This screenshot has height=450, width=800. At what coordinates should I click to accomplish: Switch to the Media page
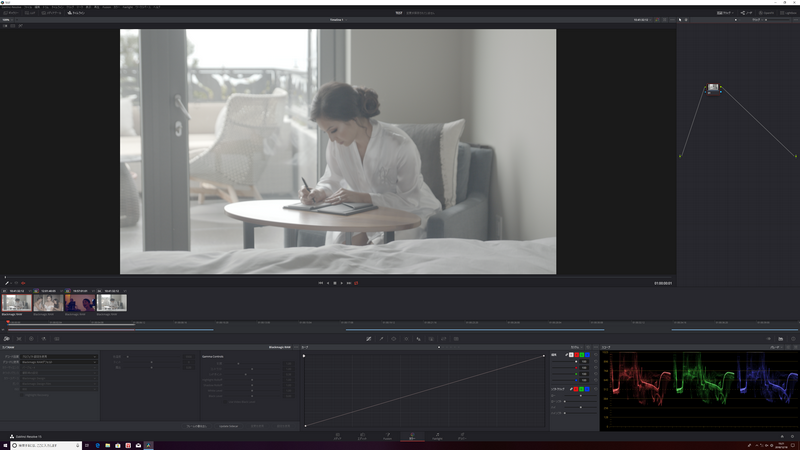[x=337, y=436]
